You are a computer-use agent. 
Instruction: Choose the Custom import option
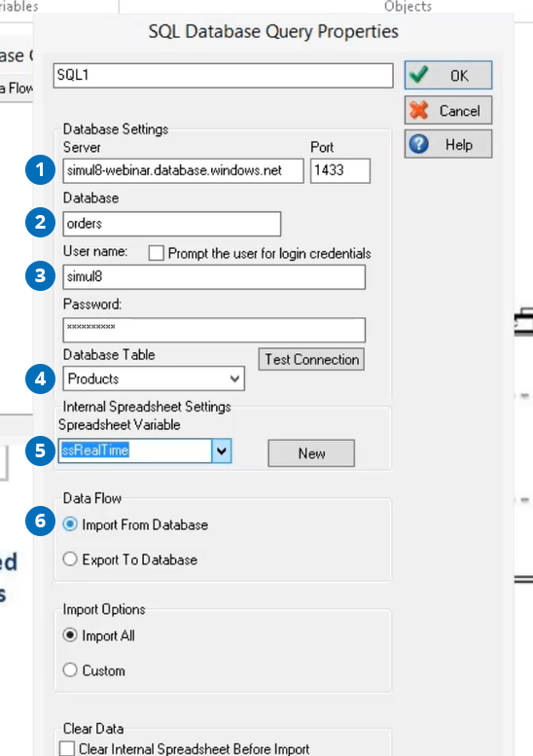(x=70, y=669)
